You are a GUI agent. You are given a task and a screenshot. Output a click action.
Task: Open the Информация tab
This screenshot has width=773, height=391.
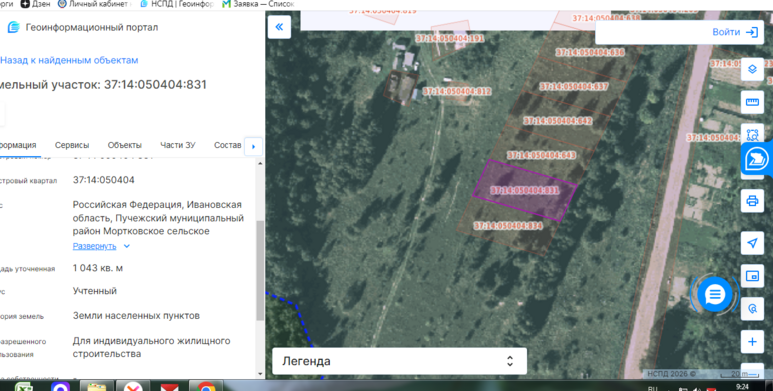click(18, 145)
